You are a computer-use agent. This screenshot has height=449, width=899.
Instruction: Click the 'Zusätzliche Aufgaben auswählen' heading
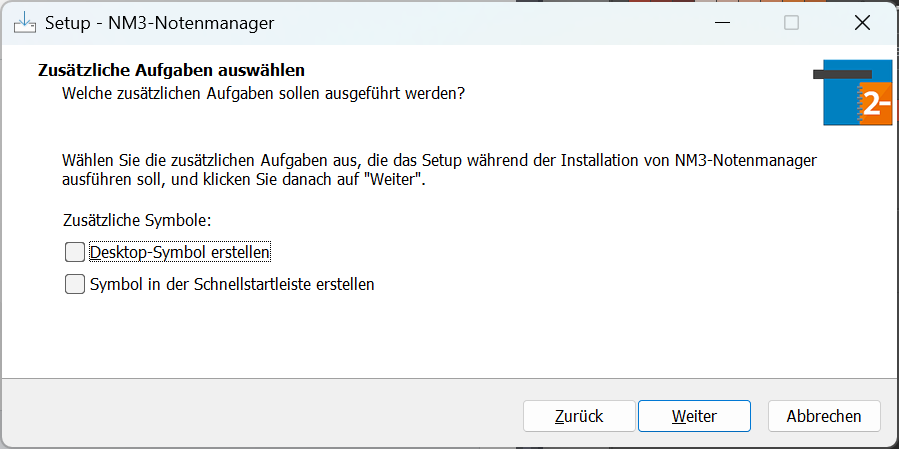click(171, 71)
